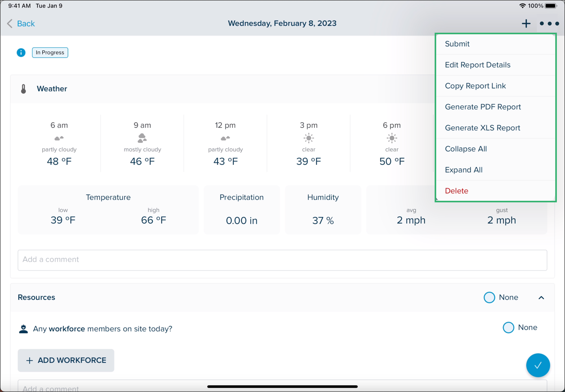Screen dimensions: 565x392
Task: Select the 6 pm clear sun icon
Action: point(392,138)
